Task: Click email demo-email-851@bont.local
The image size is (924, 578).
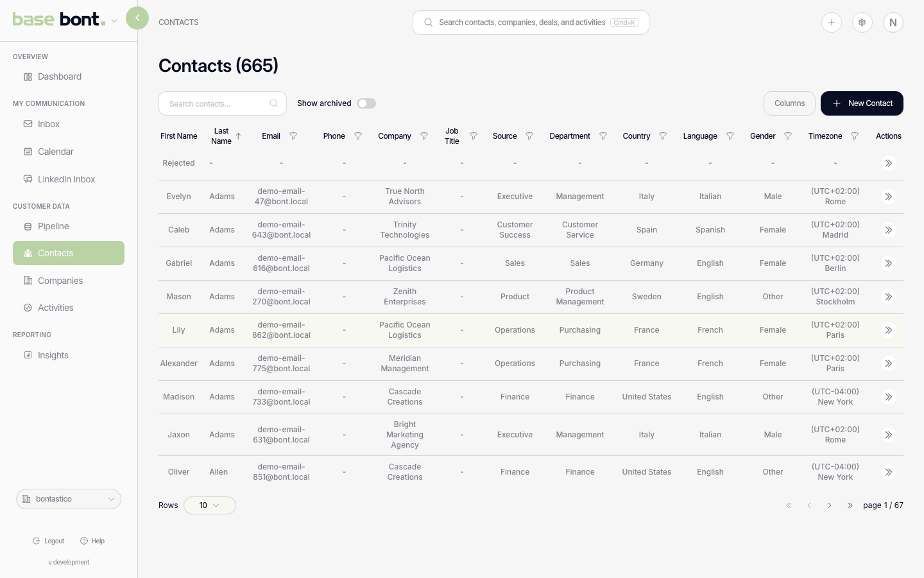Action: coord(281,472)
